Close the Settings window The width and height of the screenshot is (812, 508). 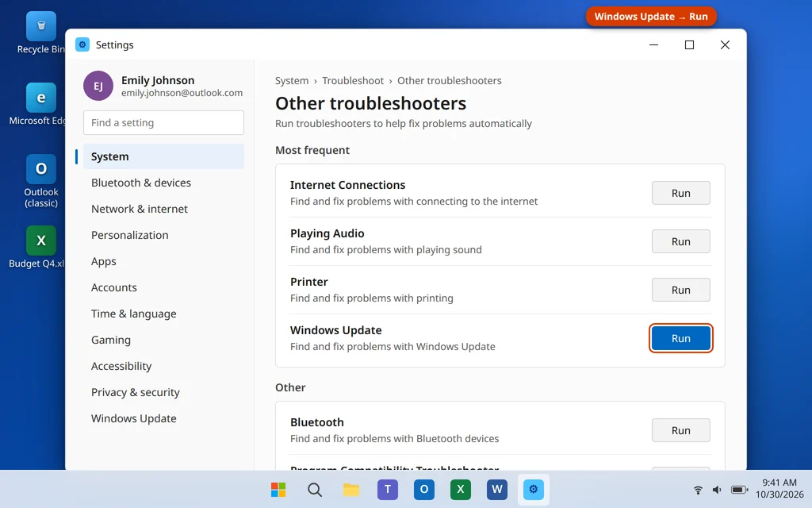tap(725, 44)
